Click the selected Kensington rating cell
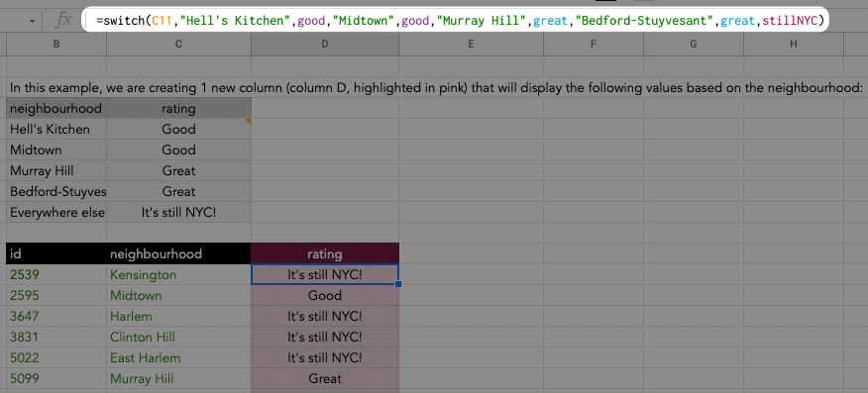868x393 pixels. pyautogui.click(x=324, y=275)
